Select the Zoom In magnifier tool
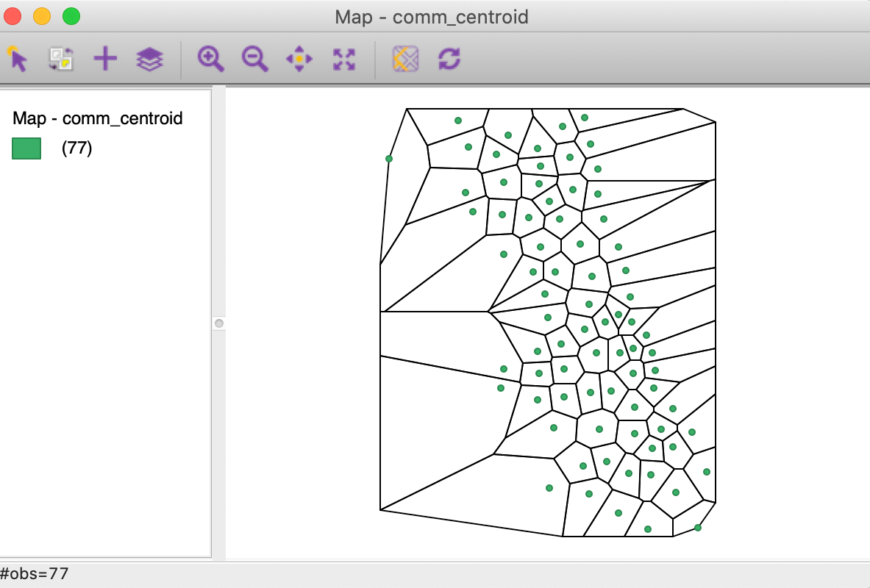Viewport: 870px width, 588px height. [211, 59]
